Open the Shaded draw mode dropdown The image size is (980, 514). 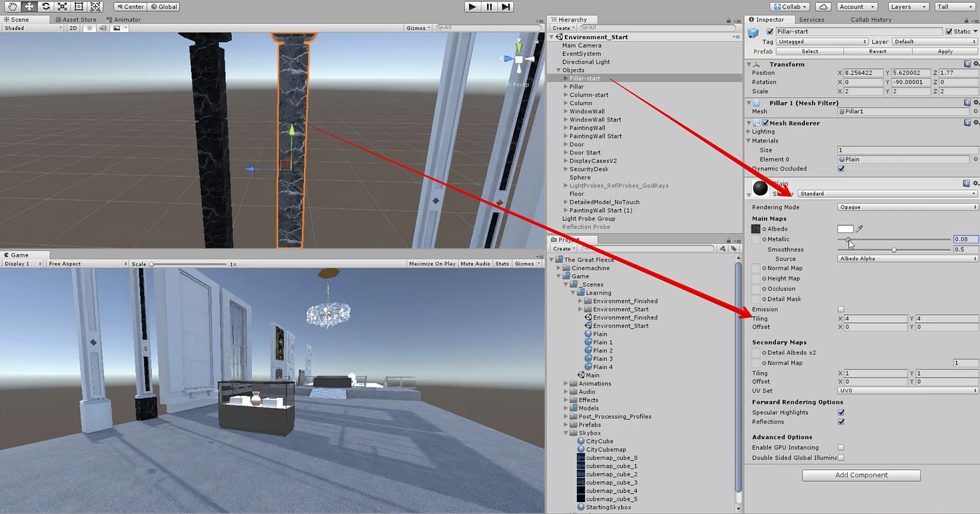[32, 28]
